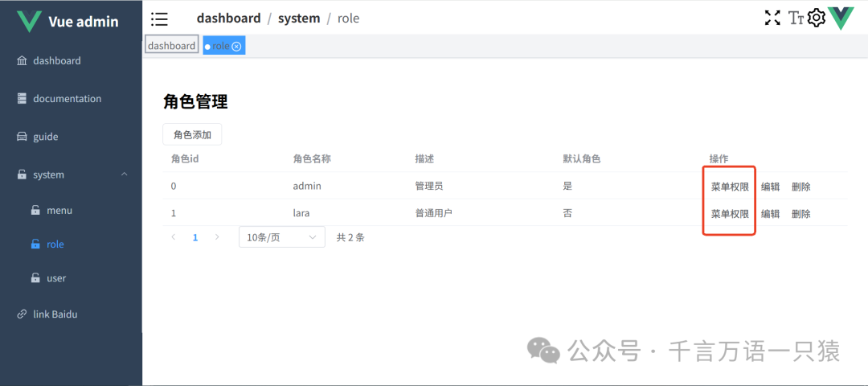The width and height of the screenshot is (868, 386).
Task: Switch to the dashboard tag tab
Action: coord(172,46)
